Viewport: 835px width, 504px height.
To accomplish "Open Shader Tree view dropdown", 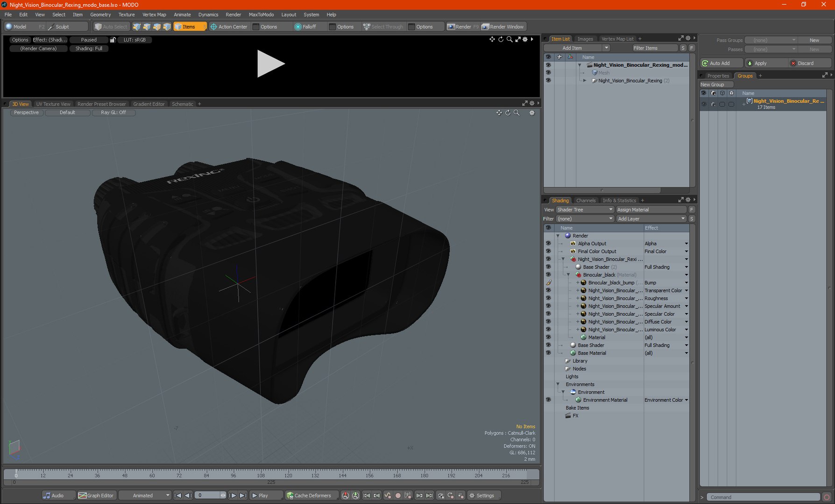I will (585, 210).
